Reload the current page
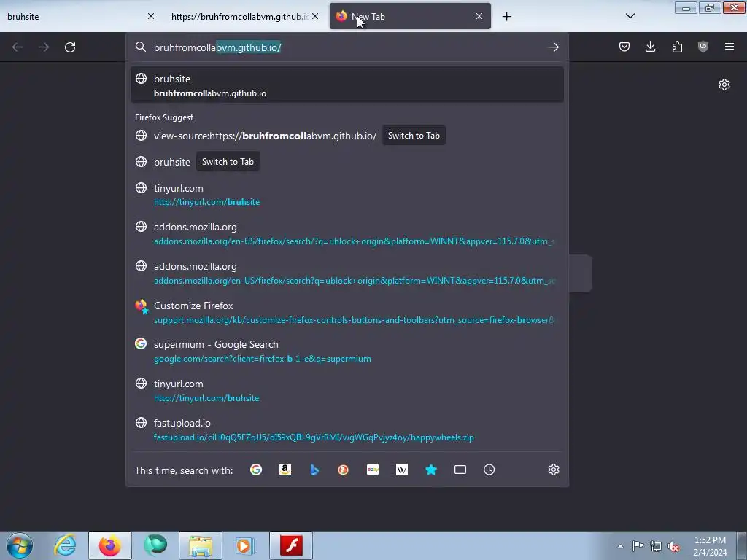 click(x=70, y=47)
